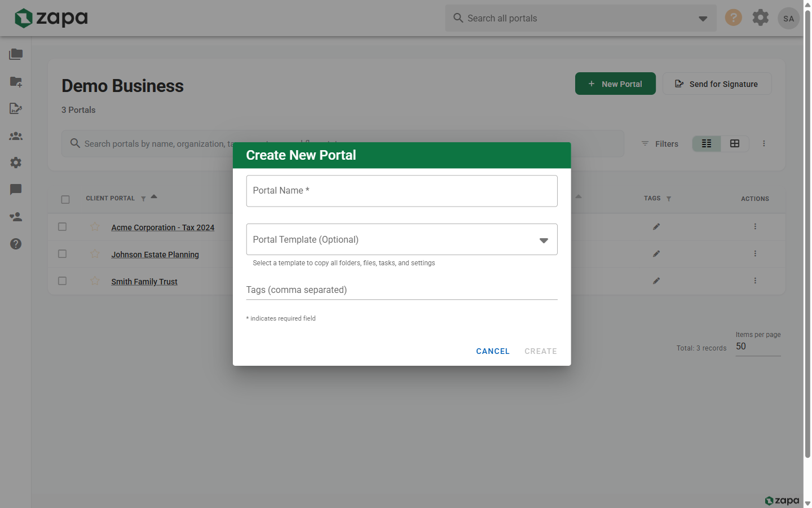Screen dimensions: 812x508
Task: Open Johnson Estate Planning link
Action: coord(155,255)
